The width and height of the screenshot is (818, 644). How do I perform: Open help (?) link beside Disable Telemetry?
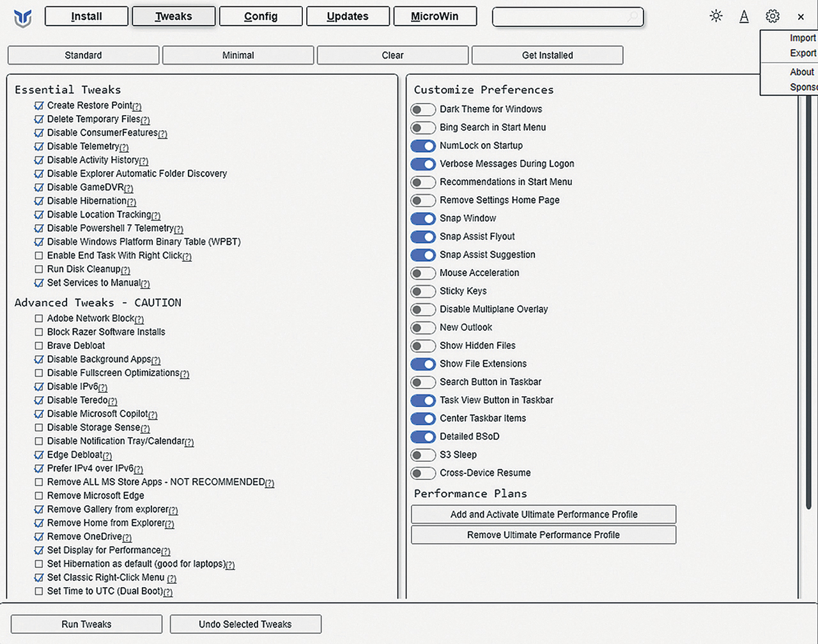[124, 148]
